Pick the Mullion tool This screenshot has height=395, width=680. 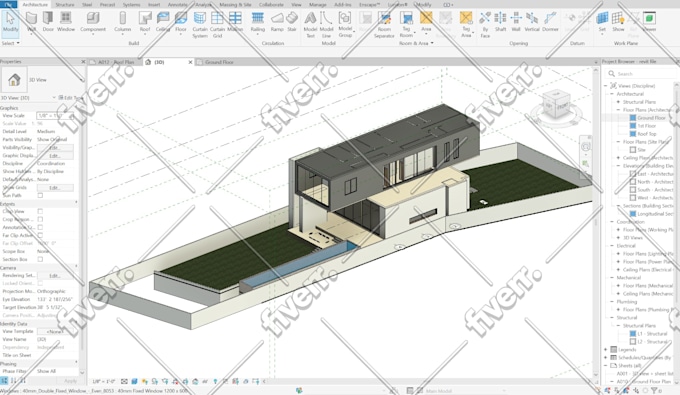(x=235, y=22)
